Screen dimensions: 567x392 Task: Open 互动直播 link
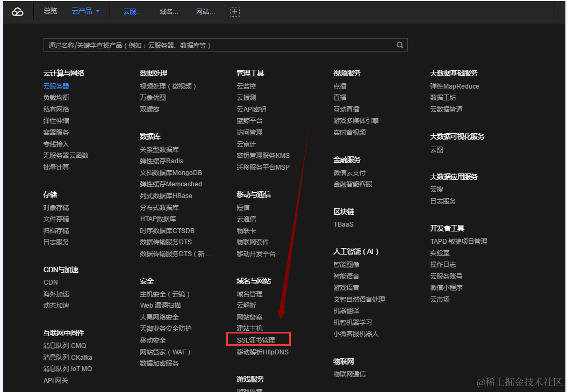point(347,109)
